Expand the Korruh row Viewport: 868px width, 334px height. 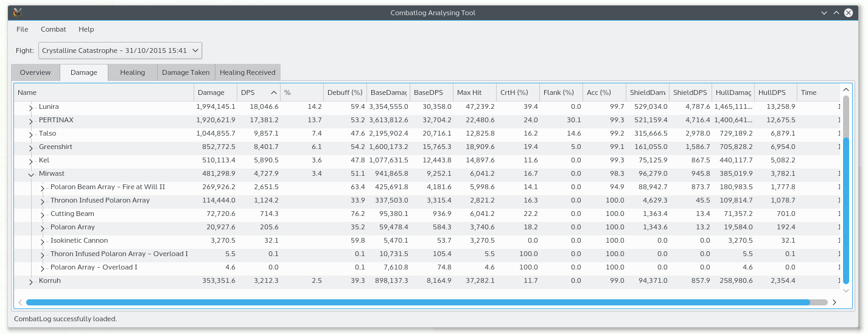pos(31,282)
